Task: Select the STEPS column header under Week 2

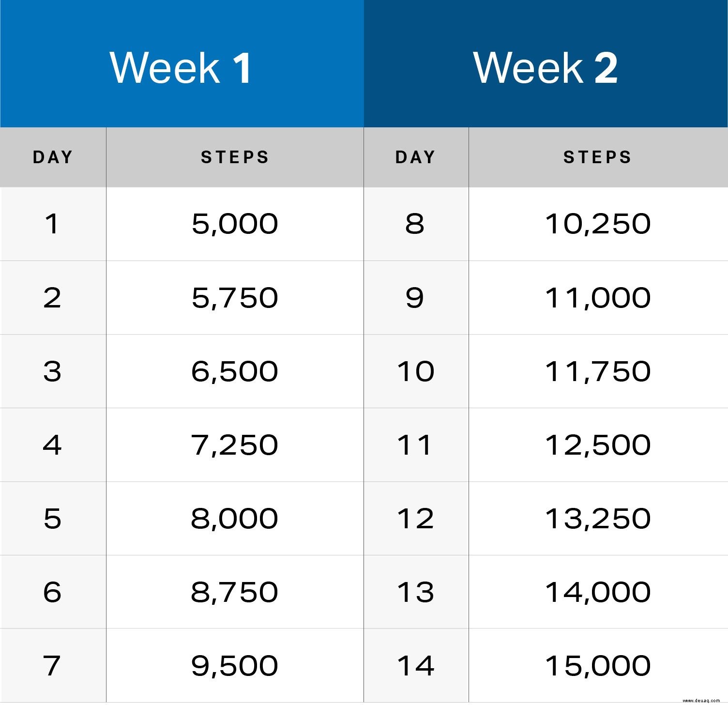Action: (x=598, y=157)
